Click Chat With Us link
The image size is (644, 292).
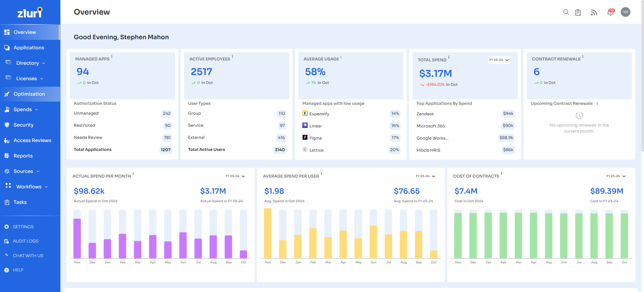click(28, 255)
